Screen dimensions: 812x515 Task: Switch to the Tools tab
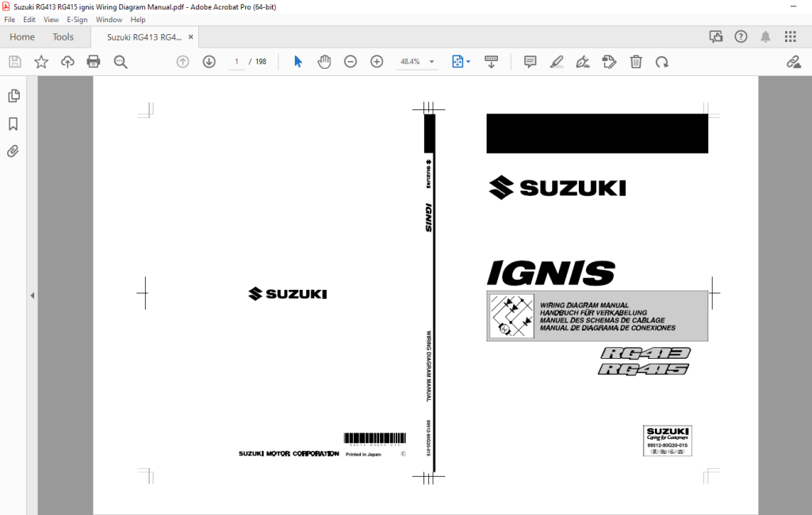pos(63,37)
